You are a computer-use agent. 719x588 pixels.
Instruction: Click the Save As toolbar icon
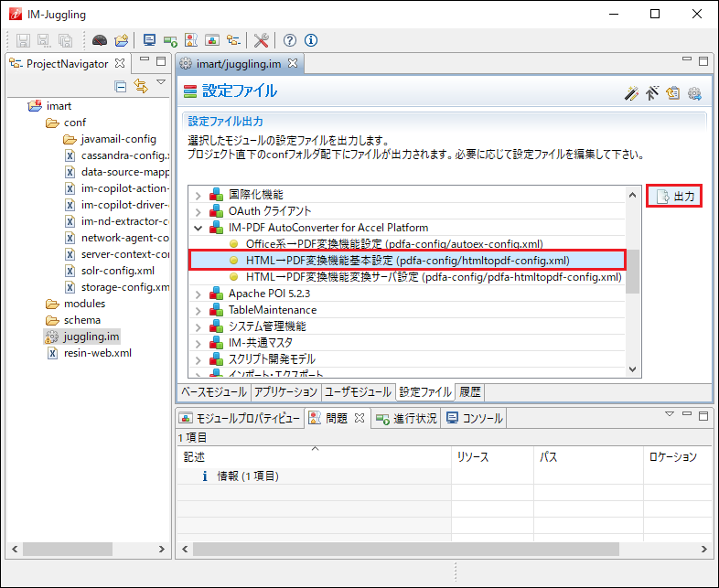pyautogui.click(x=44, y=40)
